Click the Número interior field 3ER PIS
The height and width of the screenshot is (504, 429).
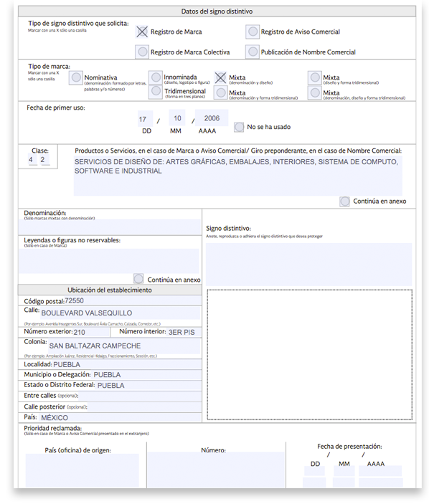click(x=184, y=332)
